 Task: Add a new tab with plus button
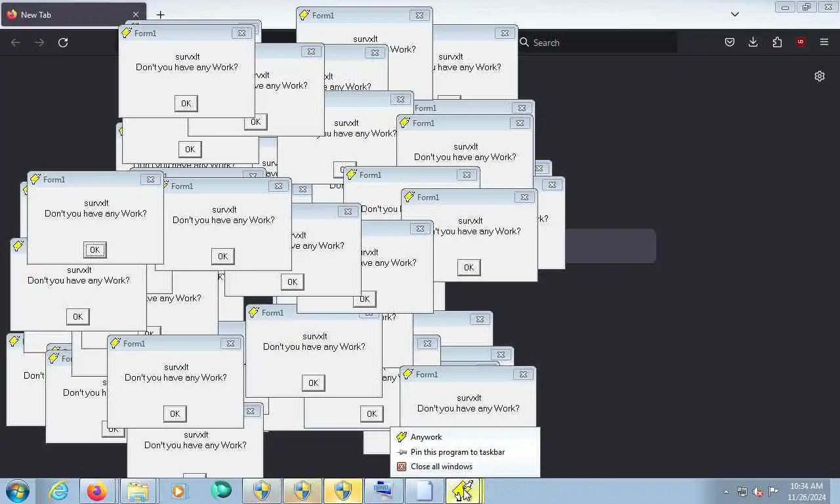click(x=160, y=14)
